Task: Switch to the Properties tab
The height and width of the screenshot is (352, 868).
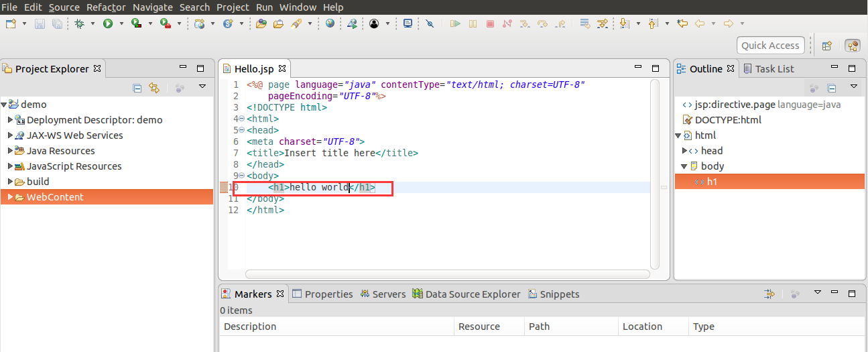Action: pos(322,294)
